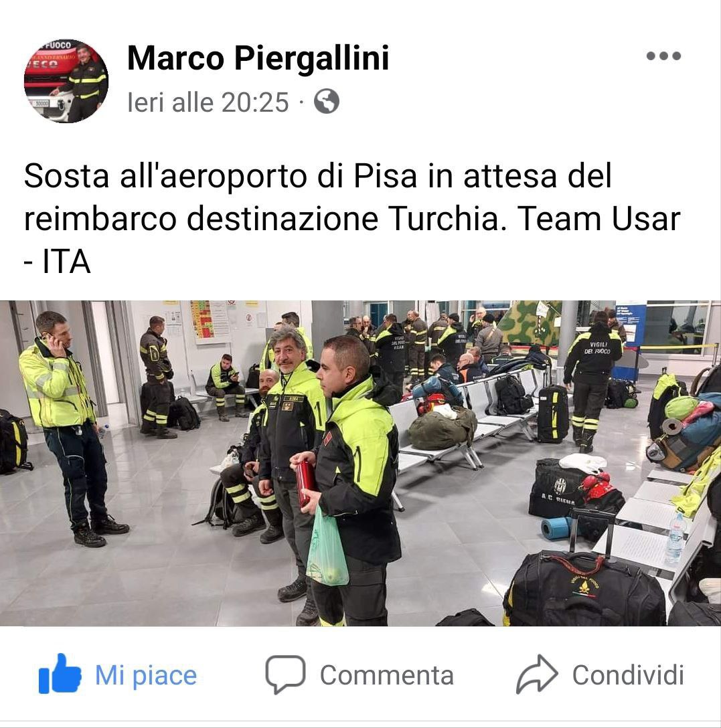Open Marco Piergallini's round profile picture
Viewport: 721px width, 728px height.
tap(66, 81)
